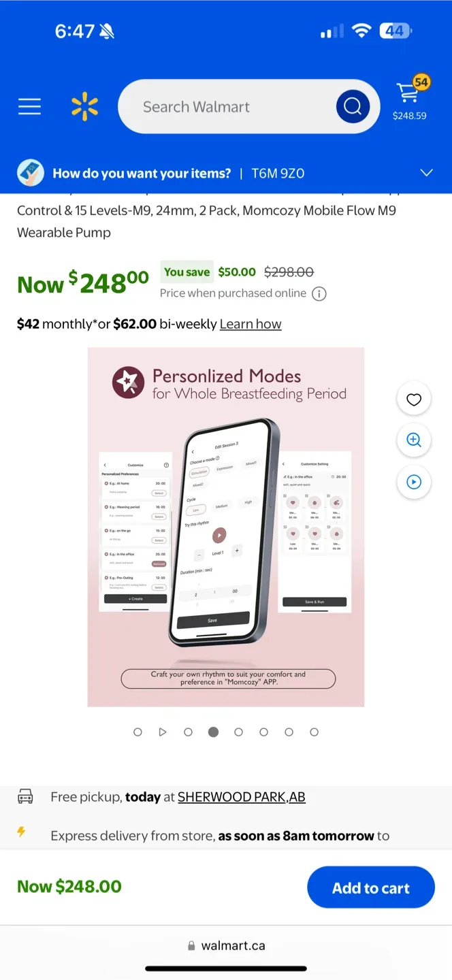Viewport: 452px width, 980px height.
Task: Open the 'Learn how' financing link
Action: pyautogui.click(x=250, y=324)
